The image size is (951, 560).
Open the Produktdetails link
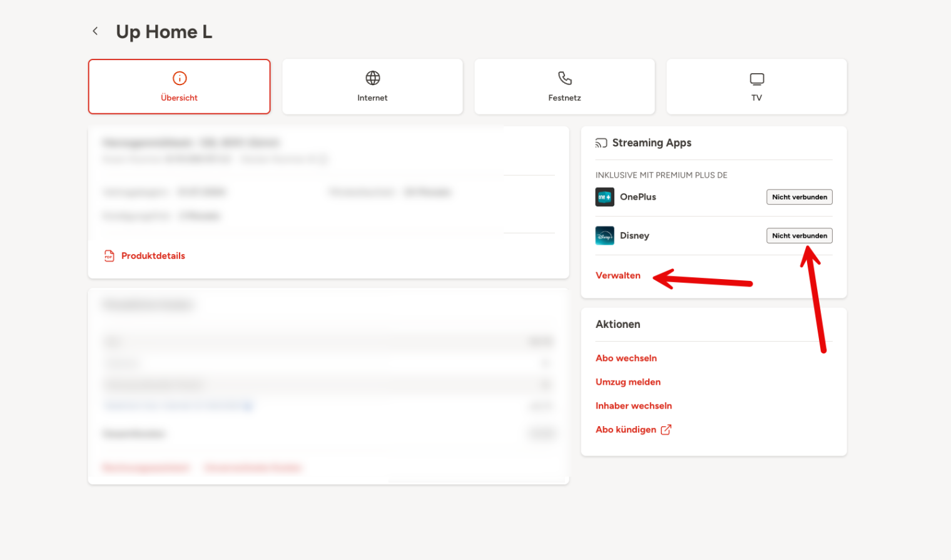(153, 256)
